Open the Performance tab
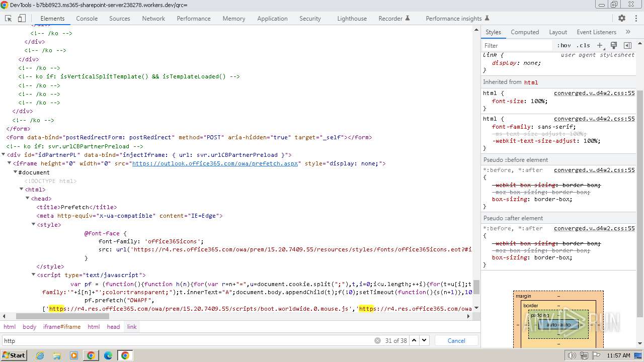The image size is (644, 362). [194, 18]
